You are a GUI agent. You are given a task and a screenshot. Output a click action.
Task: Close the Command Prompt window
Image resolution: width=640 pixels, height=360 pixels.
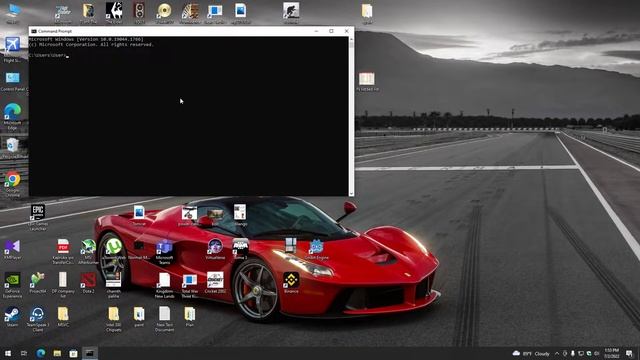(x=347, y=31)
